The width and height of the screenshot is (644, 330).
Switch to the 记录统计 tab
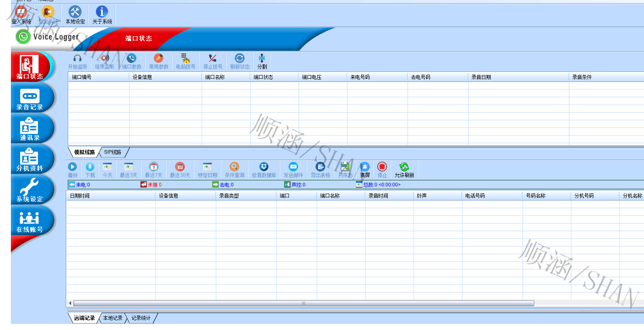click(x=141, y=318)
